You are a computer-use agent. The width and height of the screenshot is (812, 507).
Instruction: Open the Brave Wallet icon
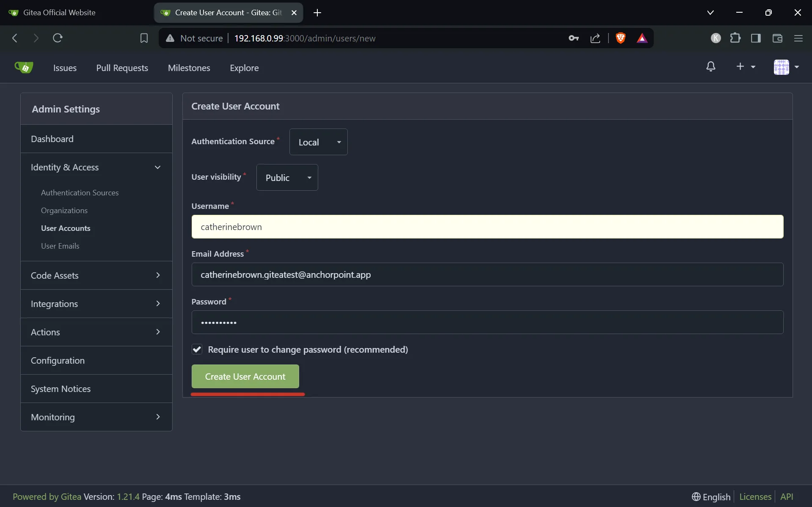[x=777, y=38]
